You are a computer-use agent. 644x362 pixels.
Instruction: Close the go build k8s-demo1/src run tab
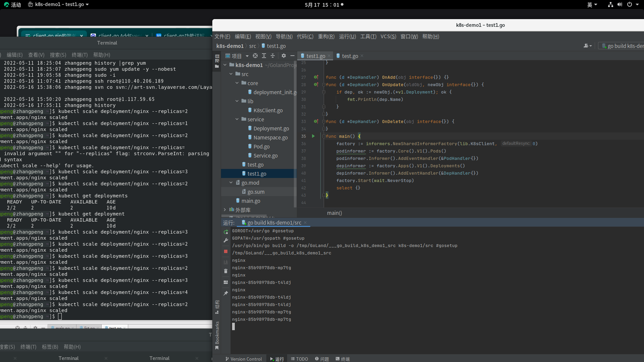click(x=305, y=223)
